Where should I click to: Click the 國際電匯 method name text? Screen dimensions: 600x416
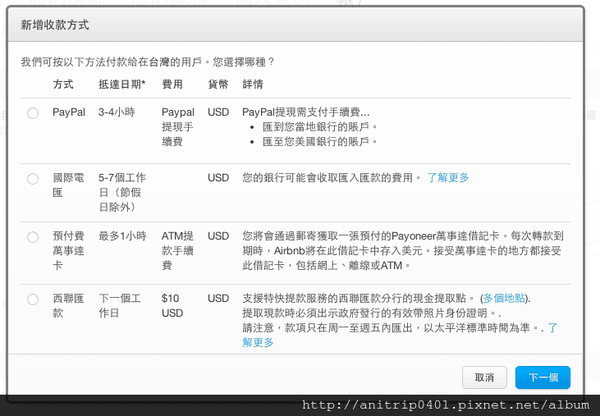pos(68,185)
